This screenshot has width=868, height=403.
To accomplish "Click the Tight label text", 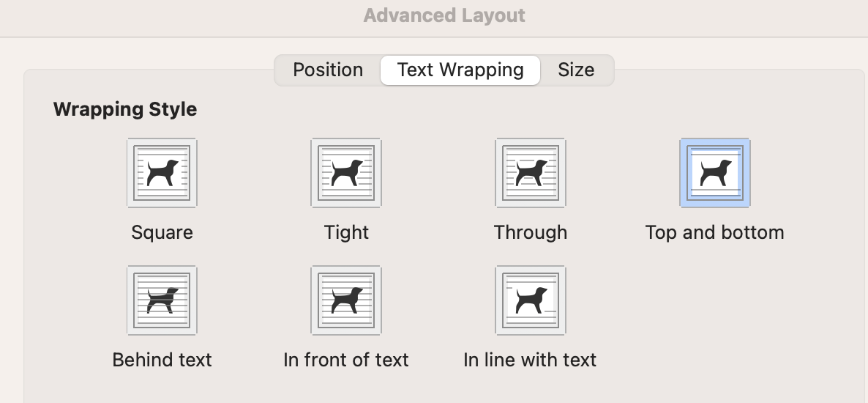I will pyautogui.click(x=346, y=233).
